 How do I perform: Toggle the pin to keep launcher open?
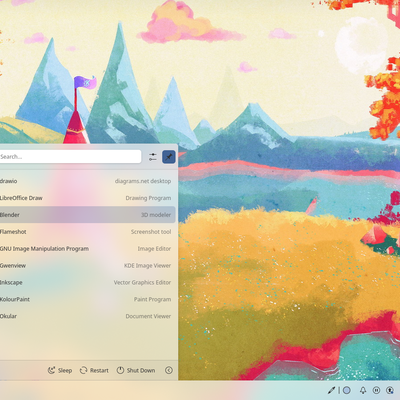click(x=169, y=157)
